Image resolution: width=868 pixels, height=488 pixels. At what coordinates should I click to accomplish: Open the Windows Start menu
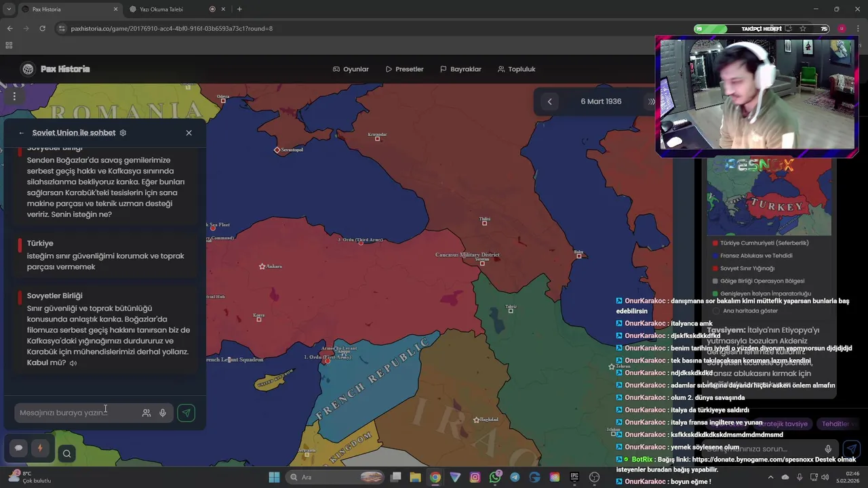click(274, 477)
